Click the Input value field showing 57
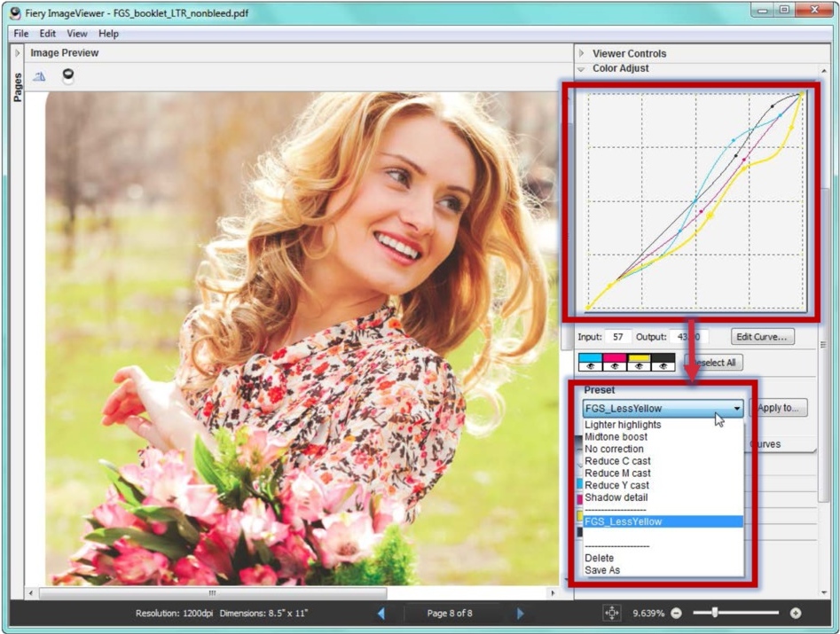The image size is (840, 634). 618,336
